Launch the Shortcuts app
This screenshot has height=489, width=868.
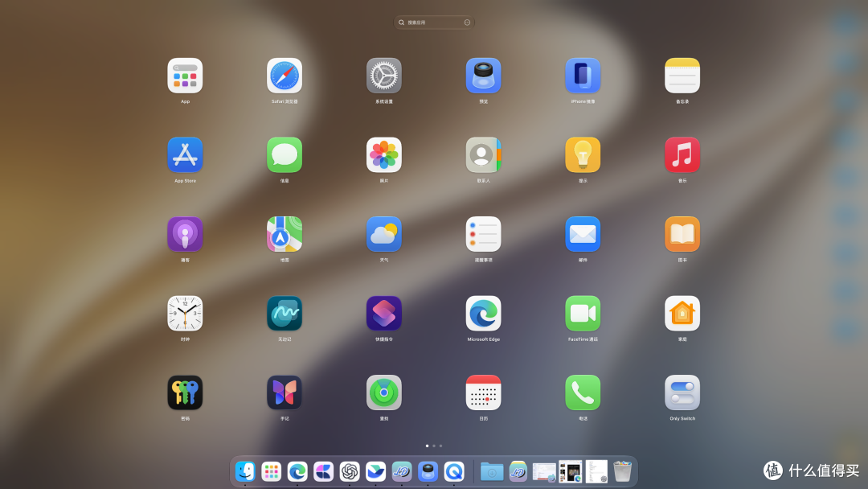click(x=383, y=314)
